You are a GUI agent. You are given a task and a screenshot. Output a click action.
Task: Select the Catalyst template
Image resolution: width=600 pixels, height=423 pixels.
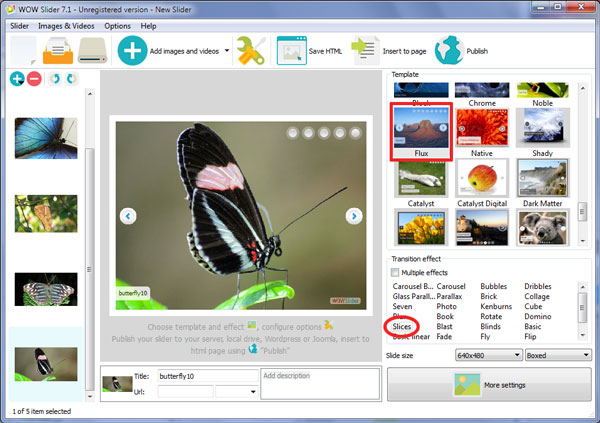(421, 183)
